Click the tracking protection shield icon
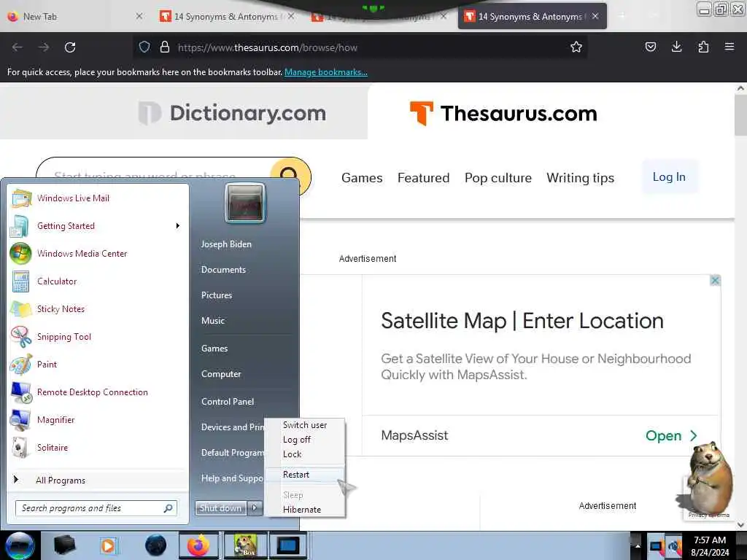This screenshot has height=560, width=747. click(144, 47)
